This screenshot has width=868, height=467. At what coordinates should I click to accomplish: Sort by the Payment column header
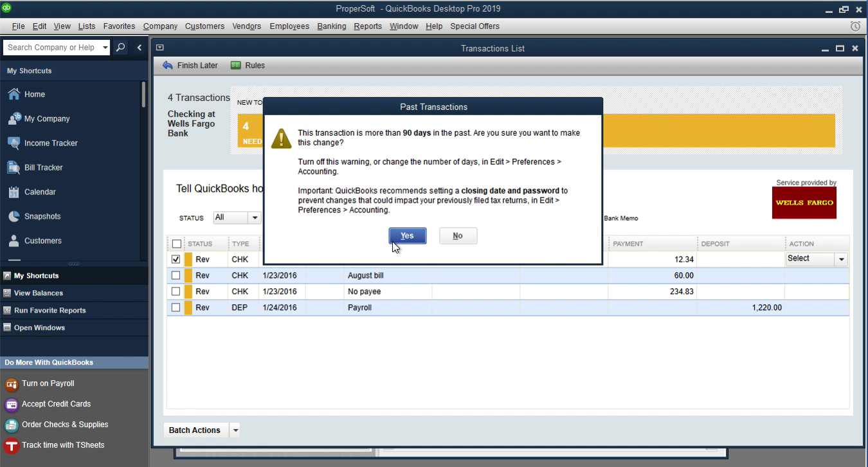653,244
